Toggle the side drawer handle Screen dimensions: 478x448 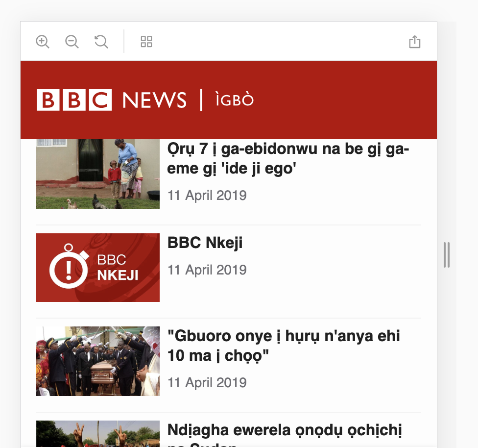[446, 255]
